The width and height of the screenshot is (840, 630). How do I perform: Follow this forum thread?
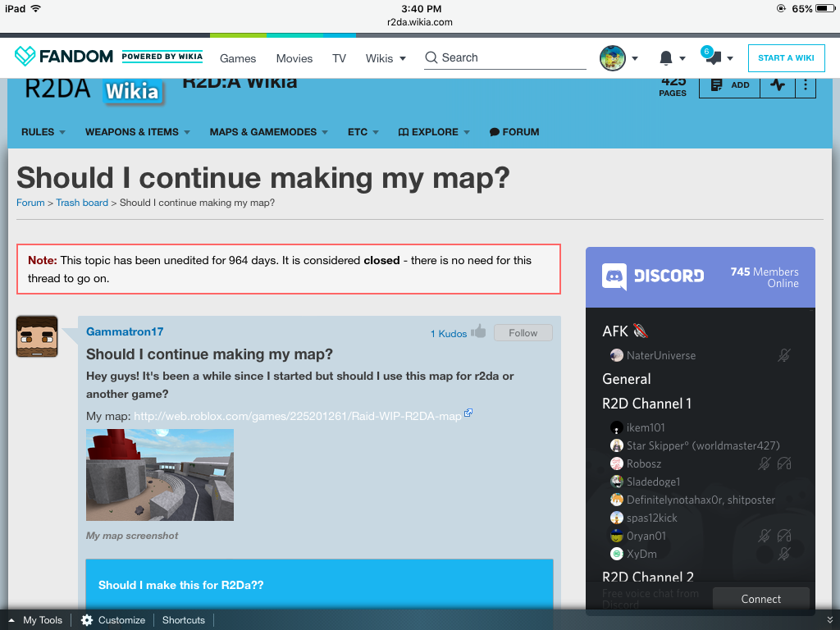523,333
